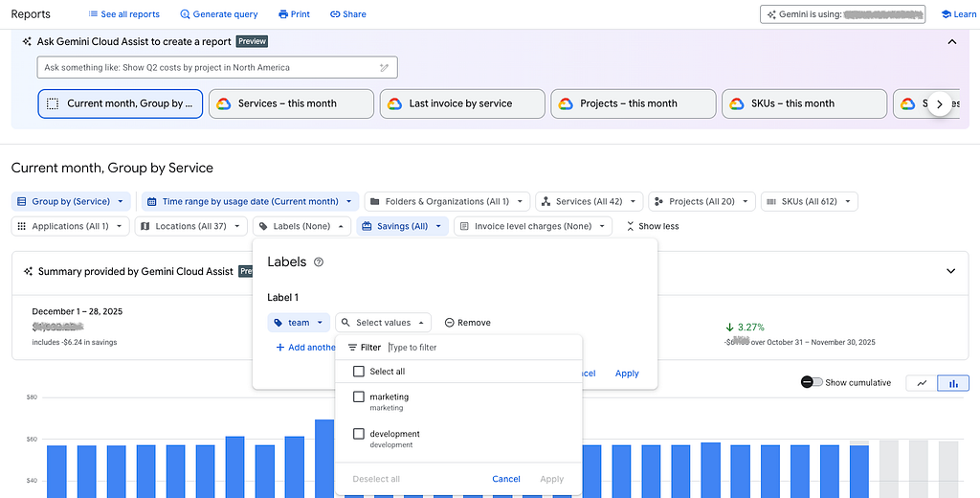Collapse the Labels (None) filter

pos(301,226)
